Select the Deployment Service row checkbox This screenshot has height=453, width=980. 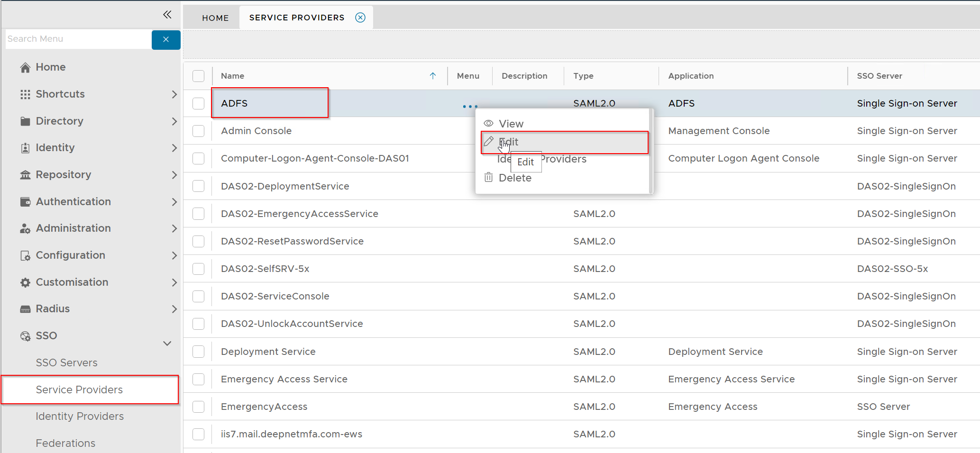click(198, 352)
